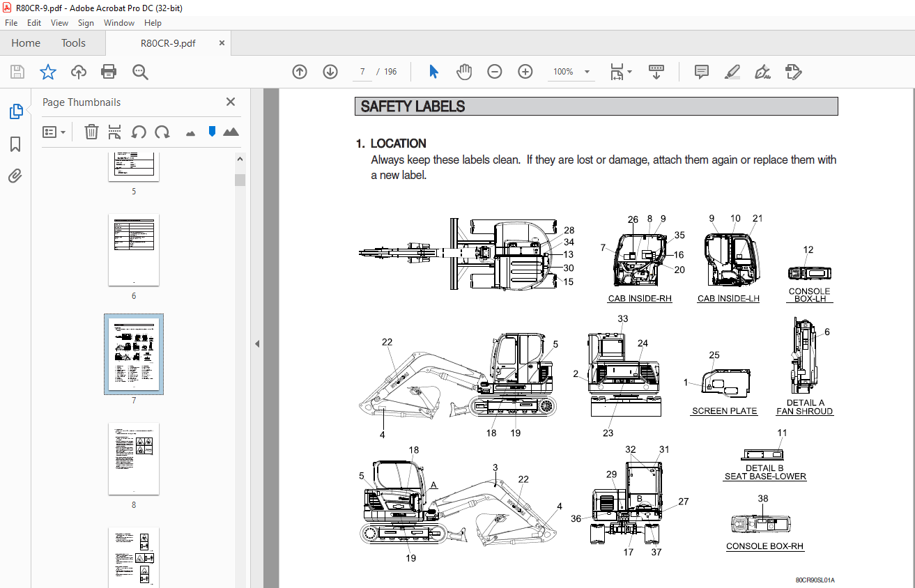The height and width of the screenshot is (588, 915).
Task: Toggle the Page Thumbnails sidebar panel
Action: tap(15, 111)
